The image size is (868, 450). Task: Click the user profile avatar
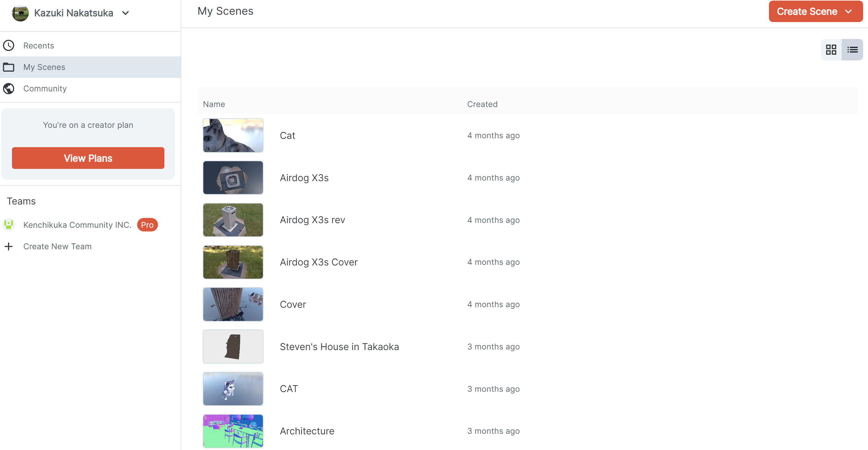click(20, 13)
